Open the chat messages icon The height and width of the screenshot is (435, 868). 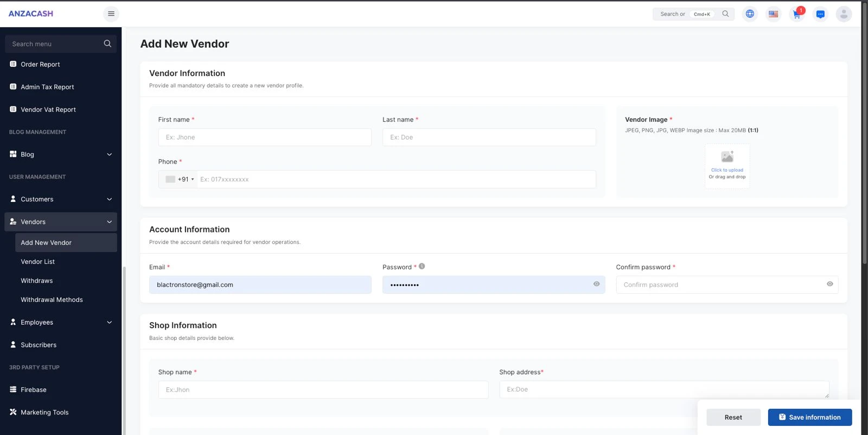tap(820, 14)
